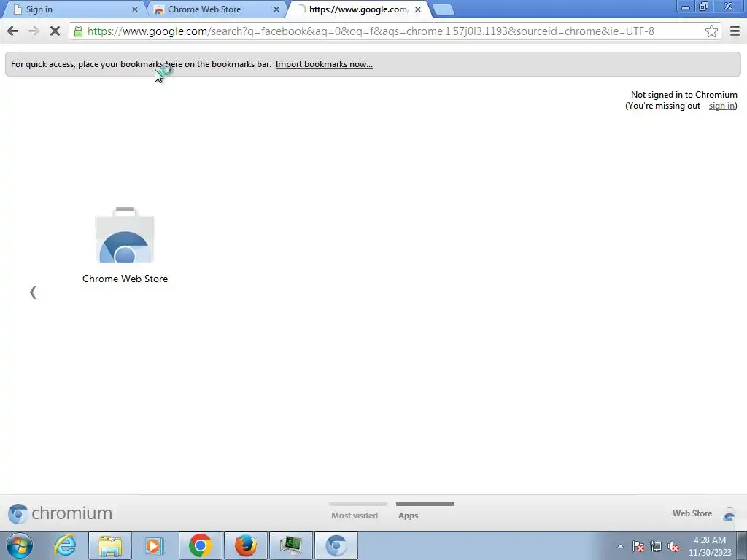The height and width of the screenshot is (560, 747).
Task: Click the sign in link for Chromium
Action: click(x=721, y=106)
